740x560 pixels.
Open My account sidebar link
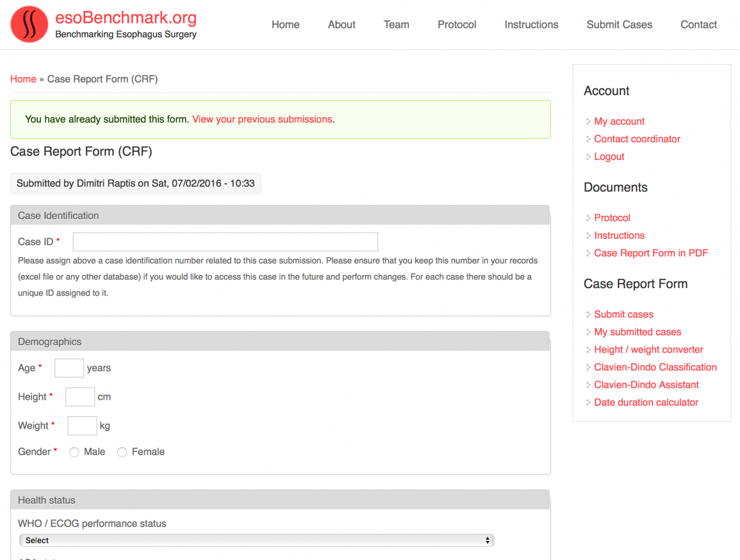[x=619, y=121]
